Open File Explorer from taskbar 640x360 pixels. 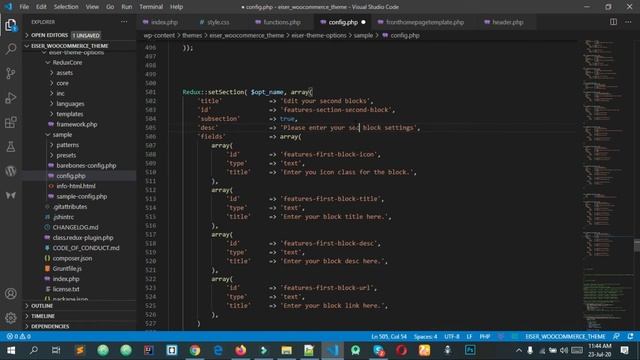287,350
